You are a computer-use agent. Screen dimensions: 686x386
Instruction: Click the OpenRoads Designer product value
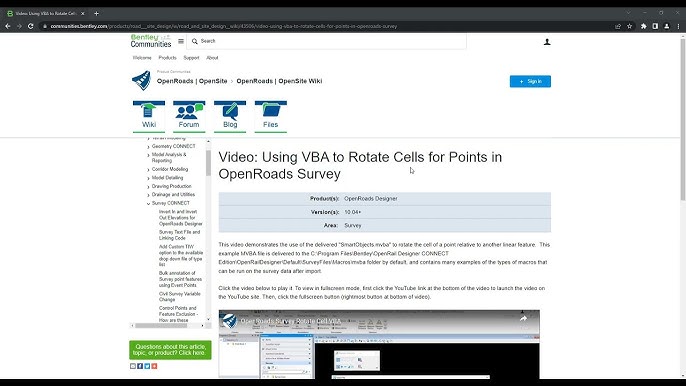(x=371, y=199)
